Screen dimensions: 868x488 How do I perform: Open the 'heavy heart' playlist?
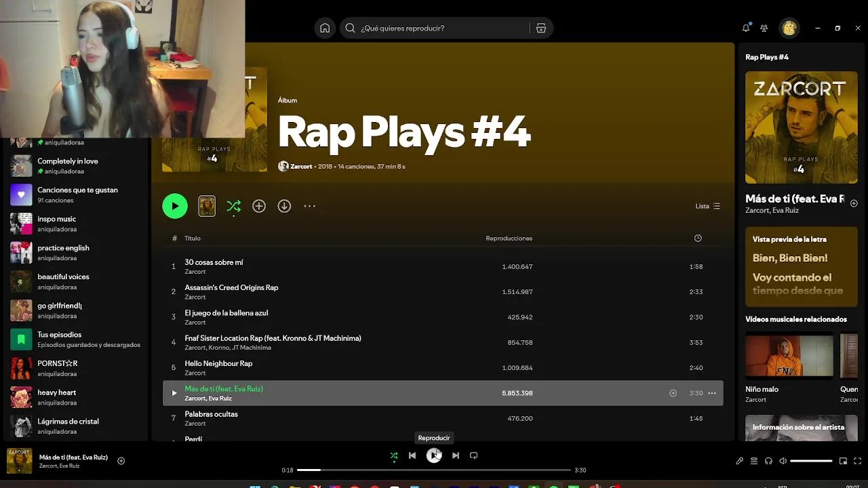coord(75,397)
